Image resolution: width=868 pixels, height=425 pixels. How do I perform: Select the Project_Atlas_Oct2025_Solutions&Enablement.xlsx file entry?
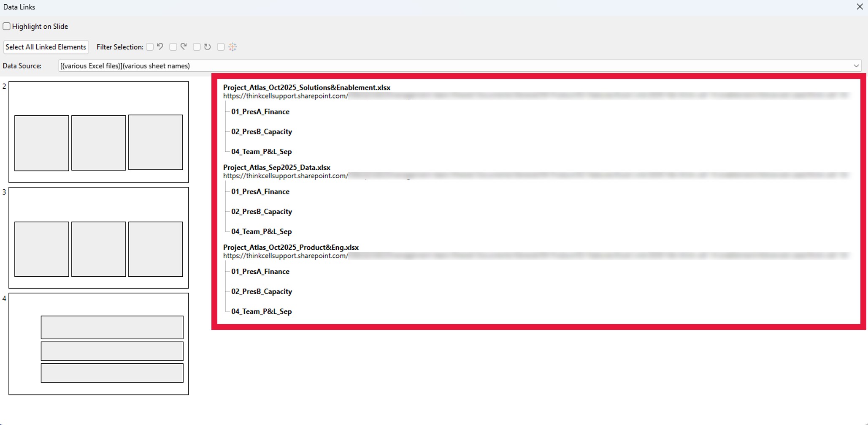point(306,87)
